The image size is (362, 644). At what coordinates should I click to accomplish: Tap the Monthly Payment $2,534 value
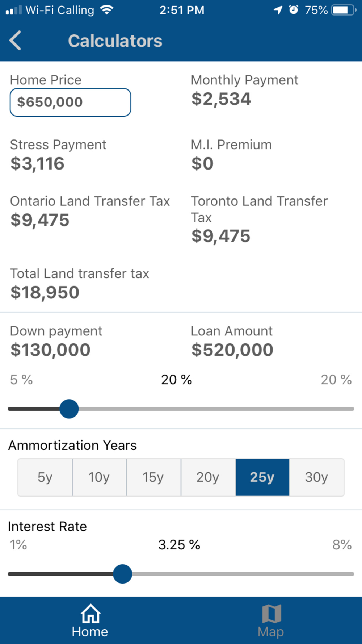pyautogui.click(x=221, y=99)
